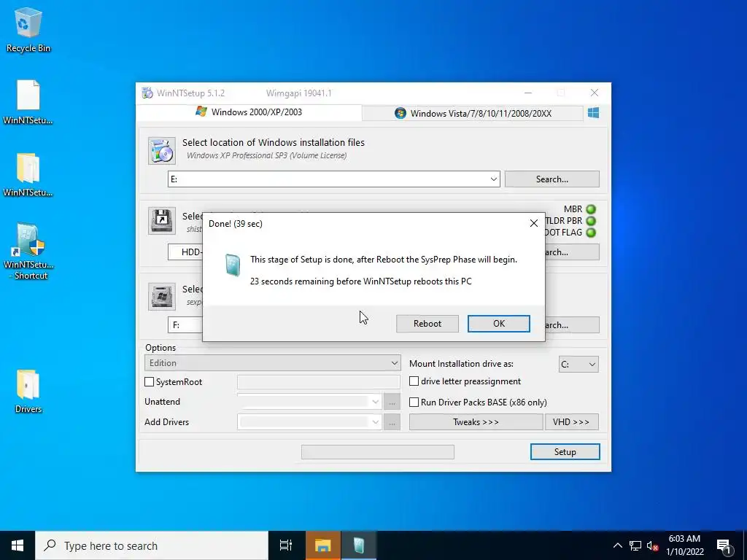Expand the Add Drivers dropdown
Viewport: 747px width, 560px height.
pos(376,422)
